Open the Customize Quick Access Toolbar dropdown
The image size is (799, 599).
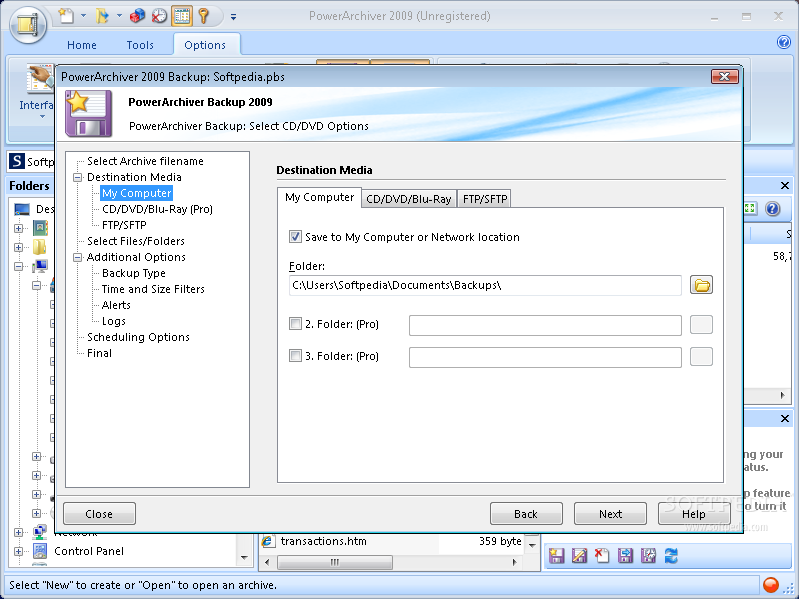click(233, 17)
